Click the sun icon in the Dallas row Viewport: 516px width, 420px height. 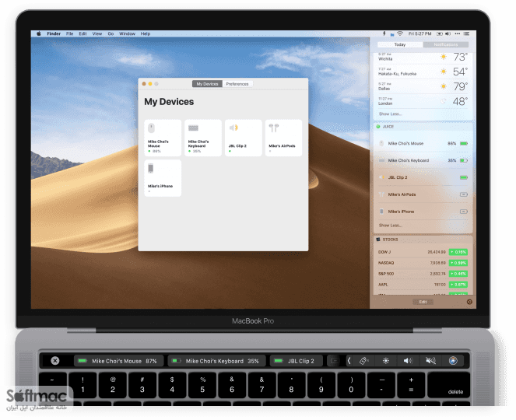point(444,86)
